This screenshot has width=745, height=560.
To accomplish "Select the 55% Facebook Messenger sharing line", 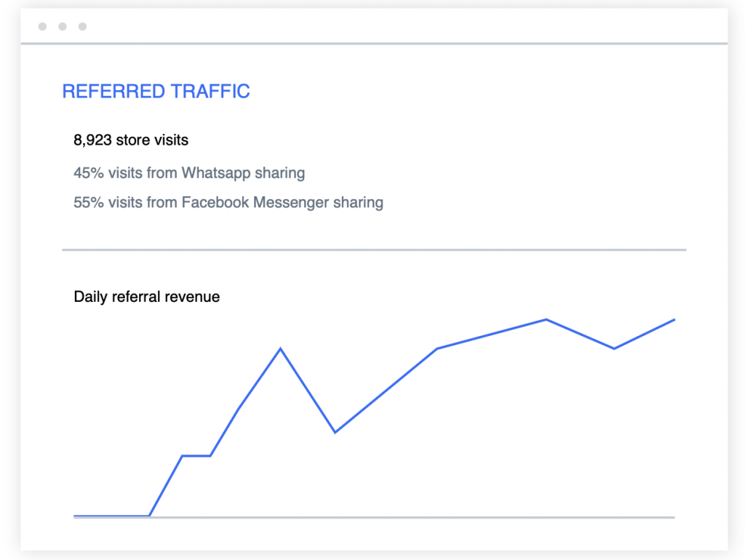I will 228,202.
